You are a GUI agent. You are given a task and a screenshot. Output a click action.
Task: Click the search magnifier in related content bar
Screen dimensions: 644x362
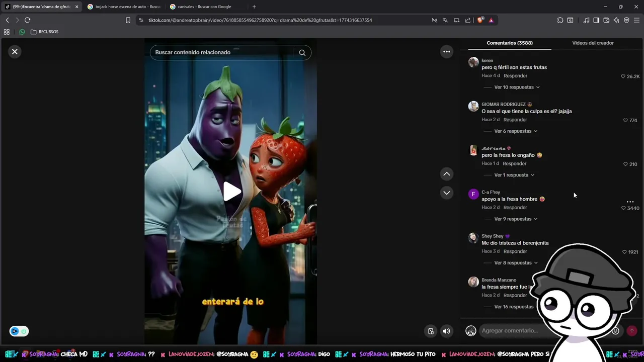(x=302, y=52)
